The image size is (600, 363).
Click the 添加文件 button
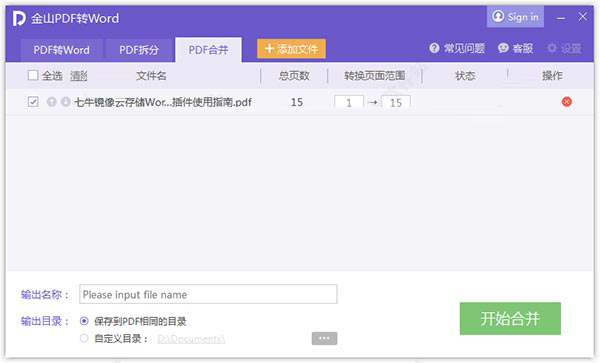click(x=292, y=49)
